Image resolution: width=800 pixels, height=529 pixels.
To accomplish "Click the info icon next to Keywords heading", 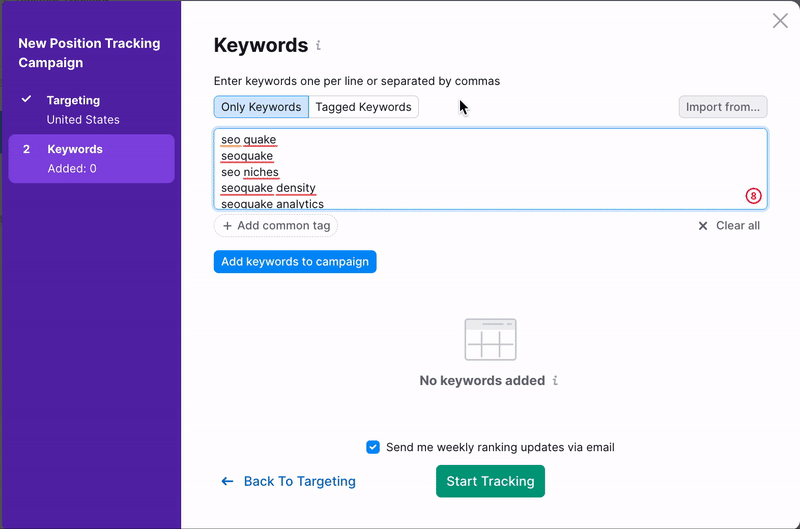I will [319, 46].
